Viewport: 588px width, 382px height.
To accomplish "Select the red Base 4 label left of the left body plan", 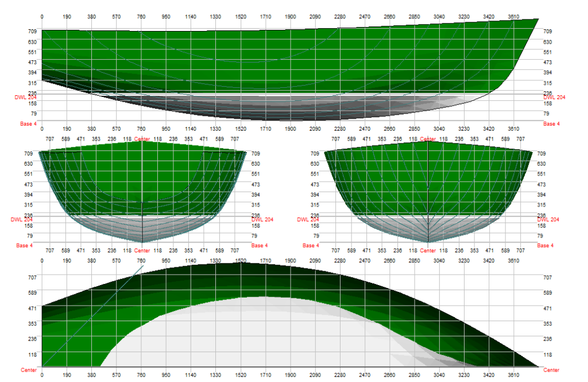I will coord(25,245).
